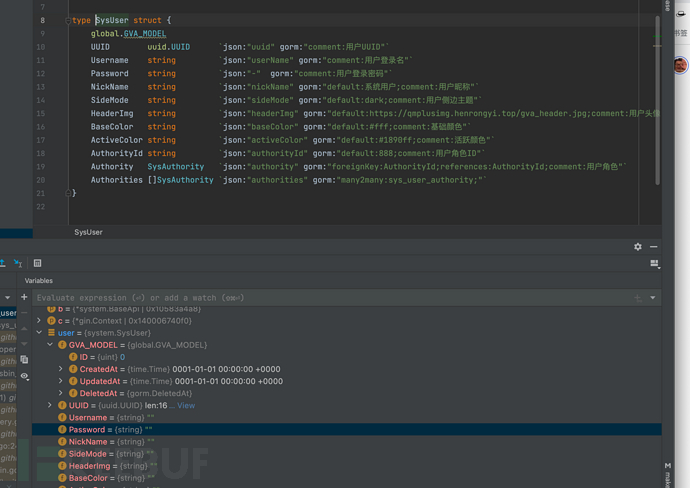This screenshot has width=690, height=488.
Task: Collapse the GVA_MODEL node
Action: pos(50,345)
